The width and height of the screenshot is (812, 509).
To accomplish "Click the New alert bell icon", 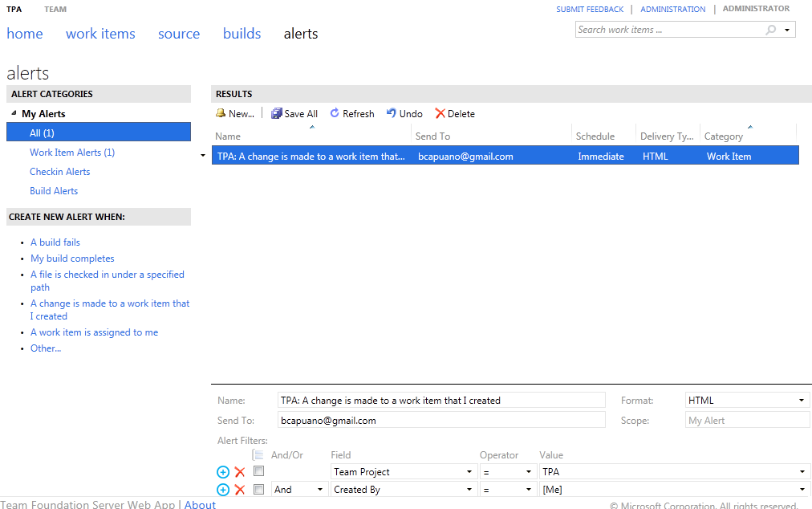I will click(221, 114).
